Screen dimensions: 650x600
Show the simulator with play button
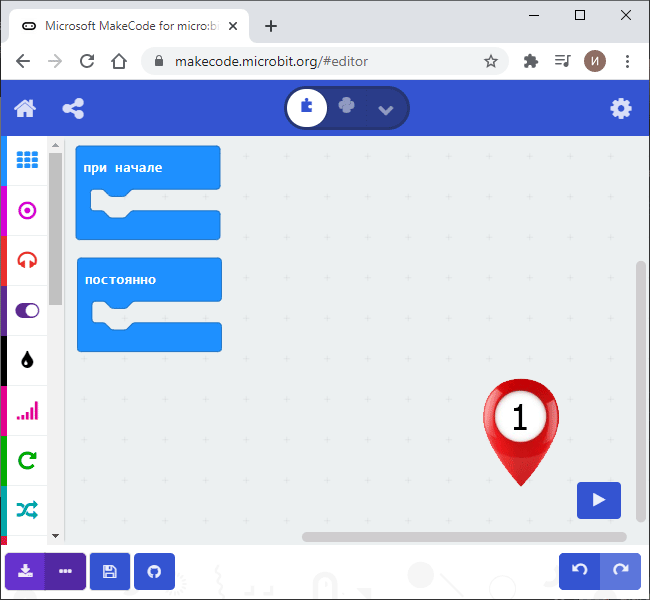pyautogui.click(x=599, y=500)
